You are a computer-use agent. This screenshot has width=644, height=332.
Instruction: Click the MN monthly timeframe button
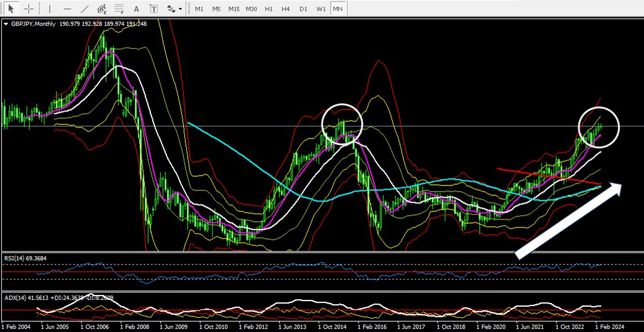(x=338, y=9)
